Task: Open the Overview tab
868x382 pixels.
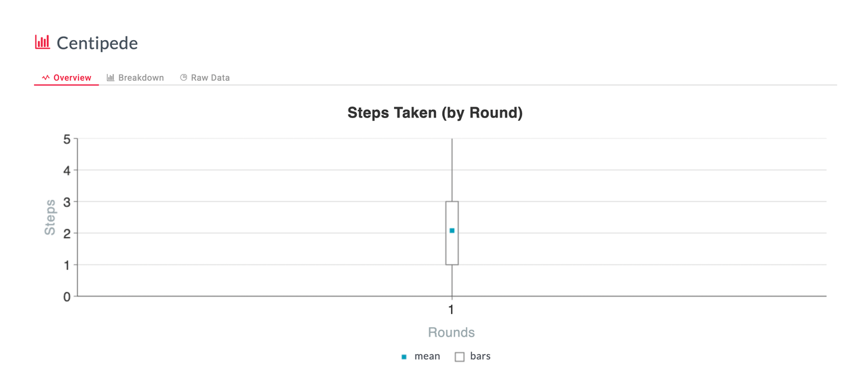Action: click(x=66, y=78)
